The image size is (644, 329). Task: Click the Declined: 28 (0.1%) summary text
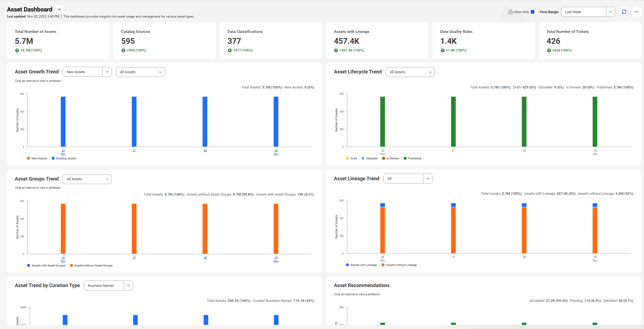tap(618, 301)
